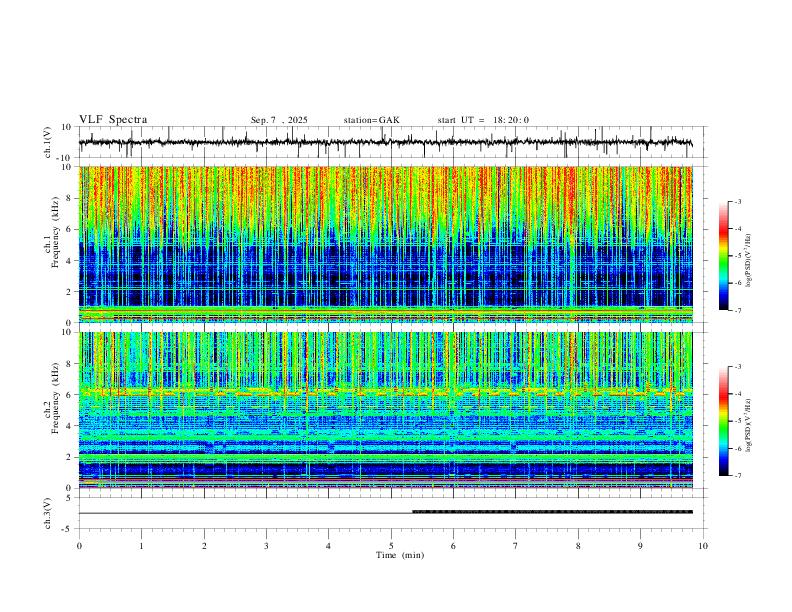Click the ch.2 colorbar log(PSD) label
This screenshot has width=792, height=612.
748,425
